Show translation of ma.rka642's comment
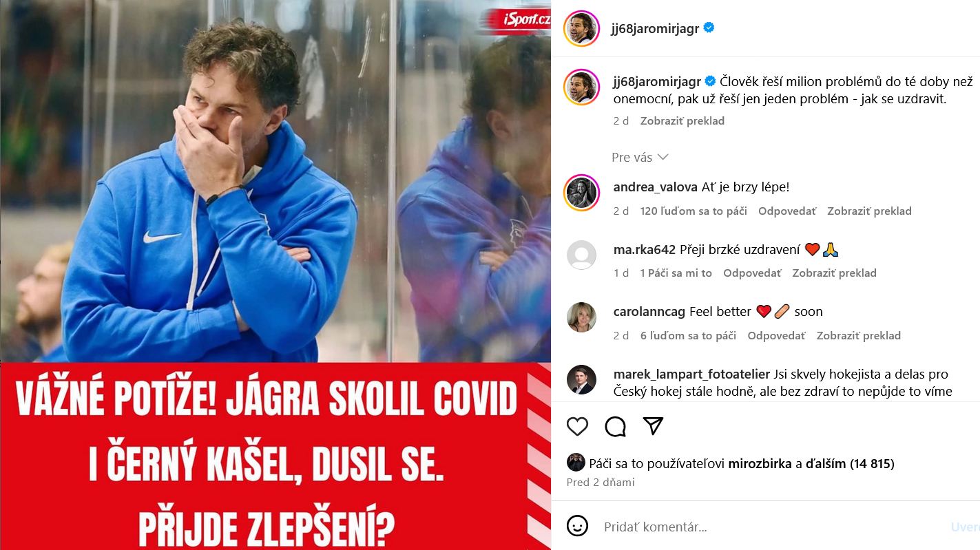 tap(835, 273)
